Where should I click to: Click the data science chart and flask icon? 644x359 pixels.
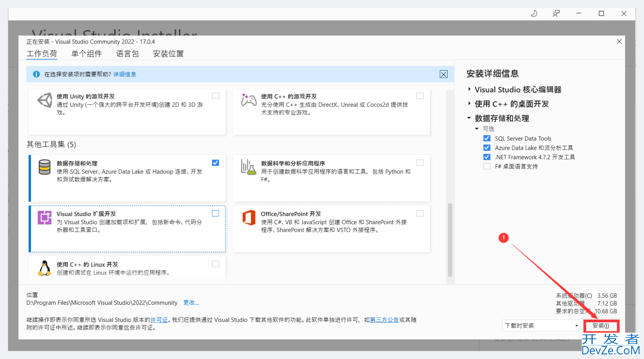248,167
